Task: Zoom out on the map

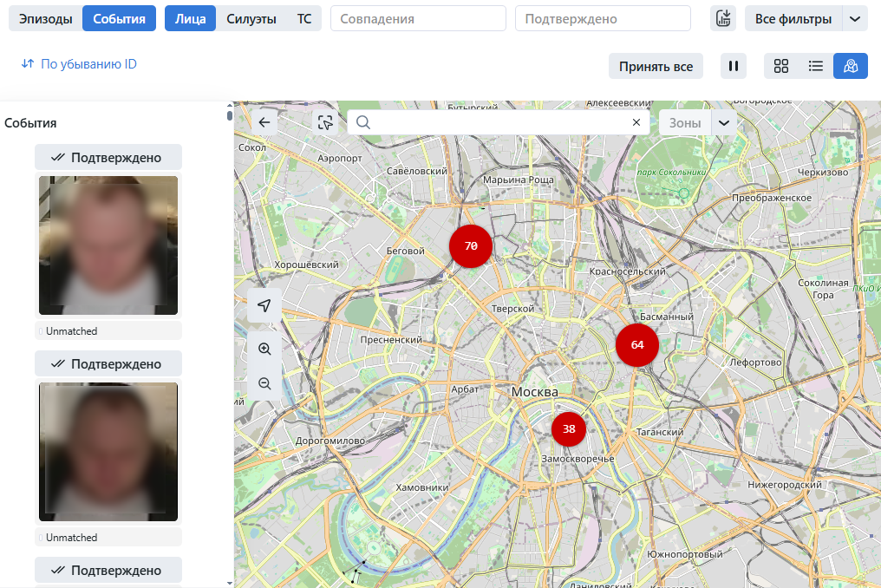Action: pyautogui.click(x=264, y=382)
